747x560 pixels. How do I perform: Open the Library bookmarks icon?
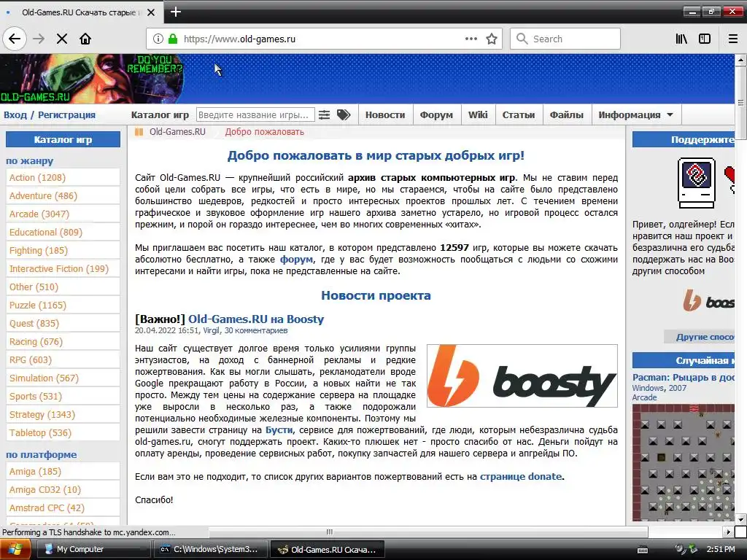(x=681, y=39)
